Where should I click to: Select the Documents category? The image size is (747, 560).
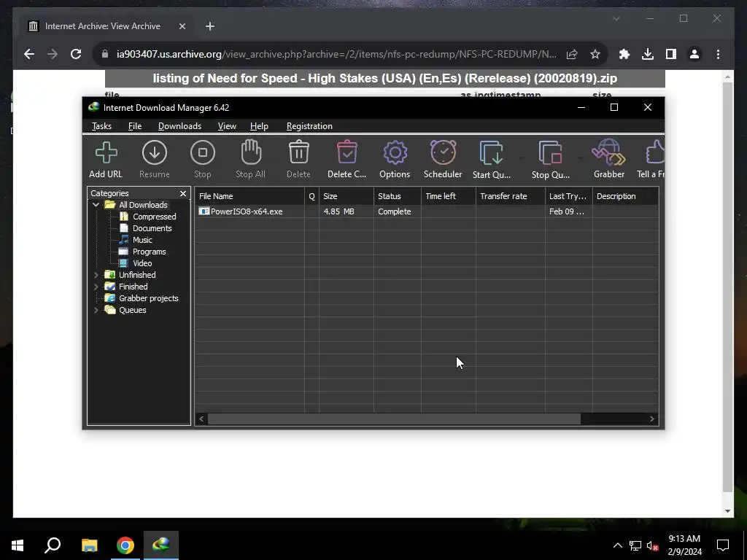pyautogui.click(x=152, y=228)
